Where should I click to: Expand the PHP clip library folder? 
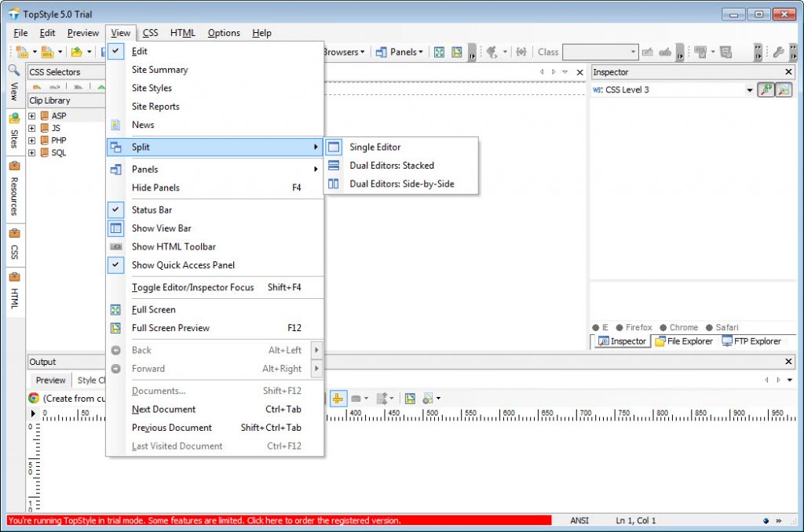point(31,140)
